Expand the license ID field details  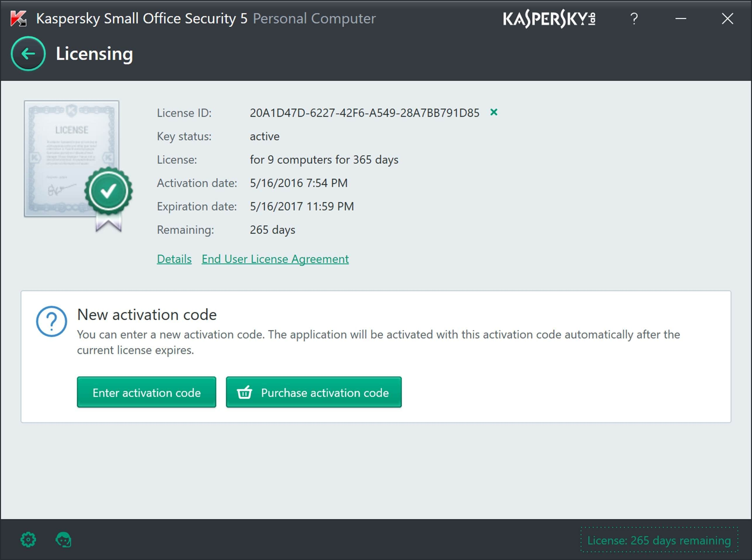(x=174, y=259)
